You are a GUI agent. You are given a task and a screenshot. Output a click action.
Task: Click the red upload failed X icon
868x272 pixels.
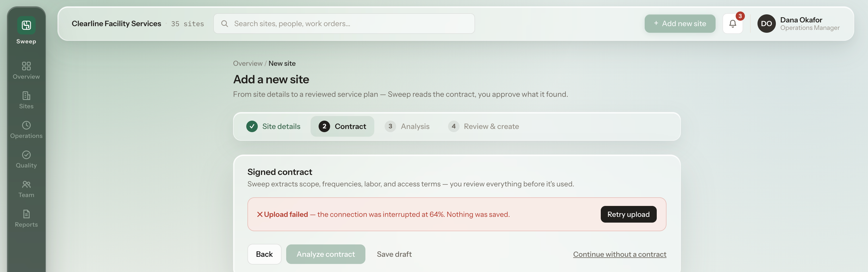click(260, 214)
